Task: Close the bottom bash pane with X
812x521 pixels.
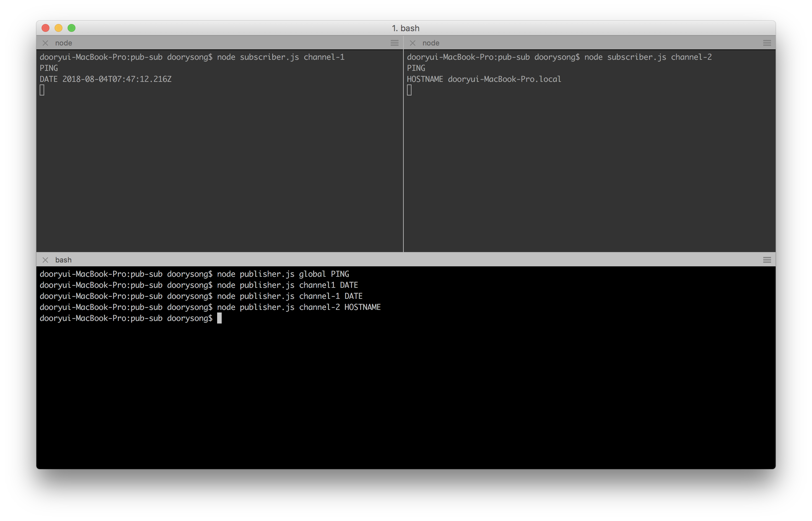Action: pos(46,260)
